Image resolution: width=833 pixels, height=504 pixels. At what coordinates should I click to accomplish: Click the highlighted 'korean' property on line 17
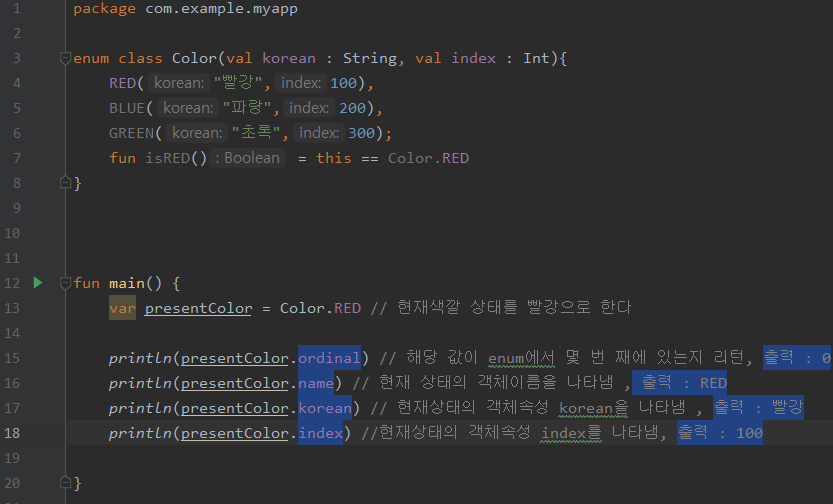tap(325, 408)
